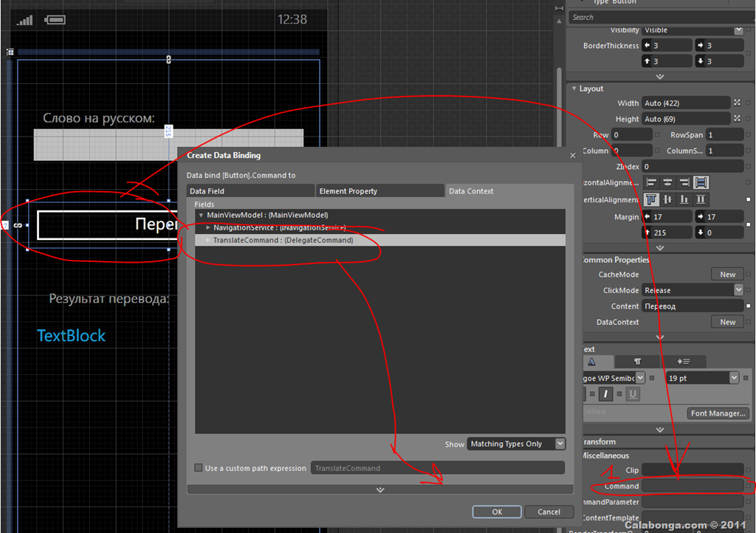Click the left margin arrow icon
Image resolution: width=756 pixels, height=533 pixels.
click(647, 217)
